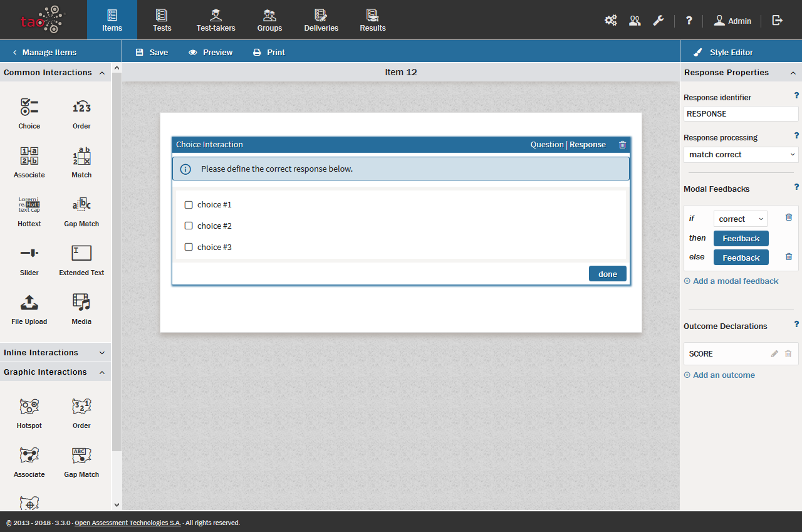Viewport: 802px width, 532px height.
Task: Click the Media interaction icon
Action: click(81, 303)
